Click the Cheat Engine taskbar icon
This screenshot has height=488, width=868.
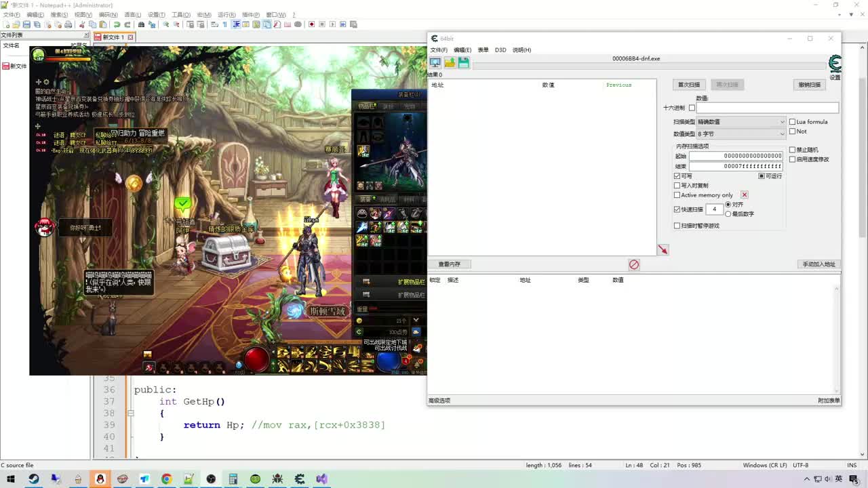[300, 479]
